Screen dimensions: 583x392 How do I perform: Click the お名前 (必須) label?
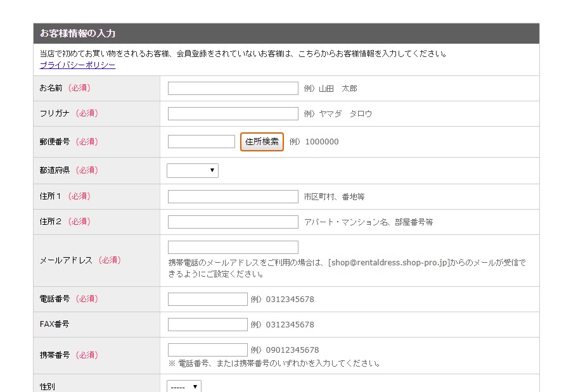(x=65, y=88)
